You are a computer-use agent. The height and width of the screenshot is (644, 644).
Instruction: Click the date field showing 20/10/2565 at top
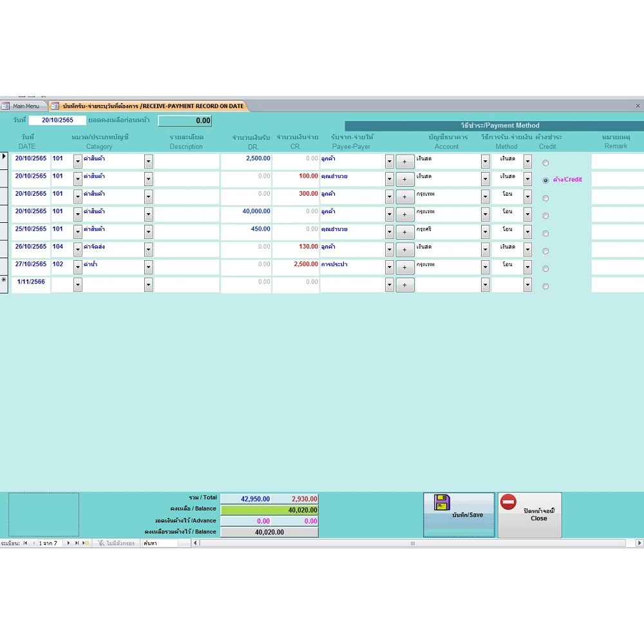tap(57, 120)
